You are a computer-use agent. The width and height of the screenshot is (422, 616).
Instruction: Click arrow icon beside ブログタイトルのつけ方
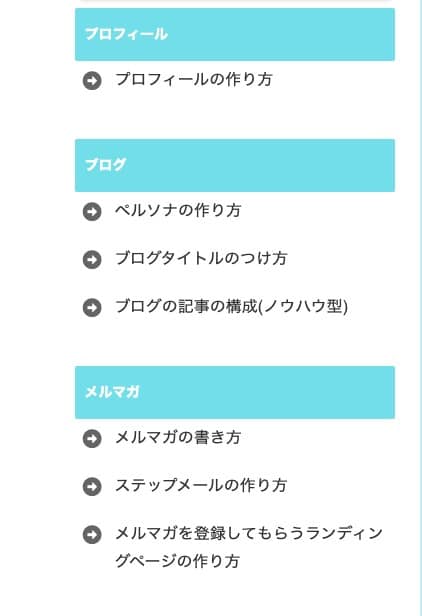click(92, 260)
